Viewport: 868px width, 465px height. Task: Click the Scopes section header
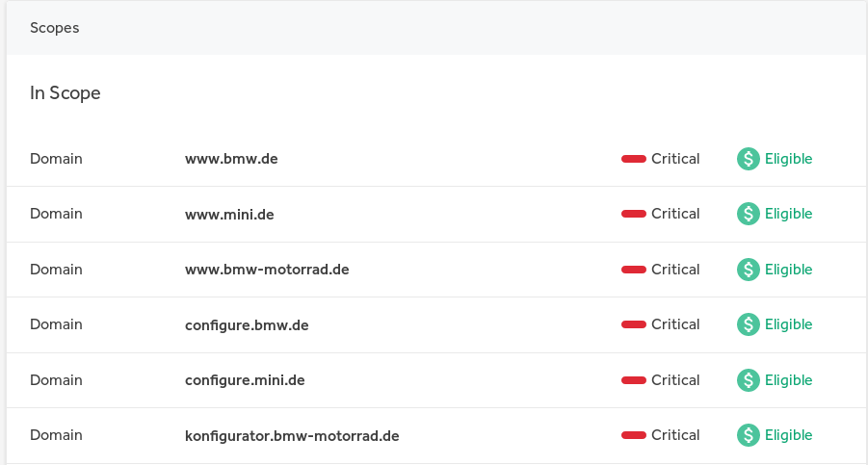[x=54, y=28]
